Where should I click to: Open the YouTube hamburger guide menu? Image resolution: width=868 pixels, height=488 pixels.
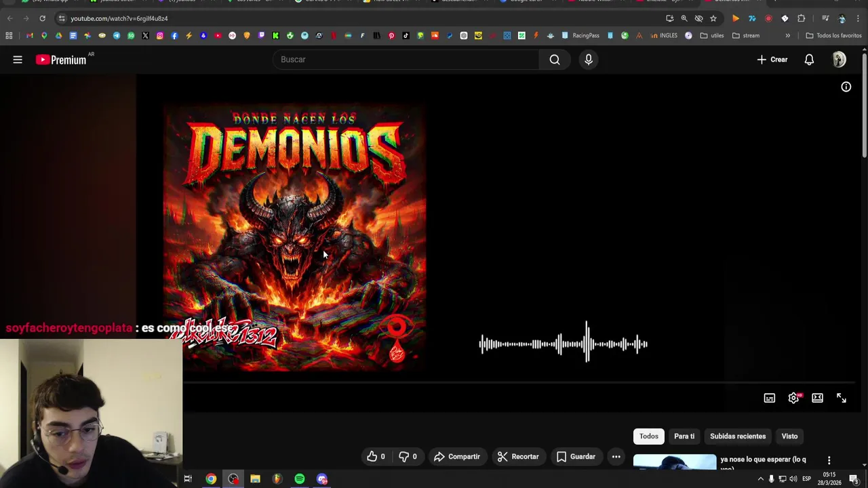click(x=18, y=60)
